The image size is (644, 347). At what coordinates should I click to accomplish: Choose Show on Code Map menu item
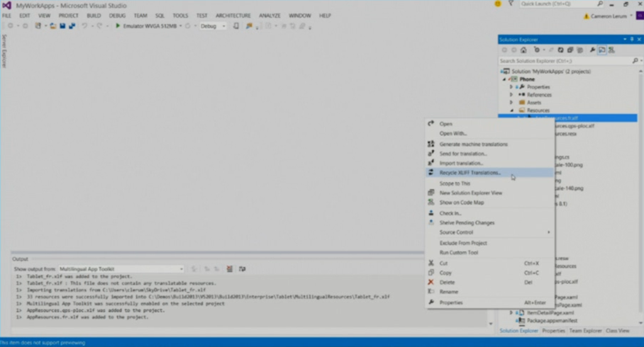pos(489,203)
